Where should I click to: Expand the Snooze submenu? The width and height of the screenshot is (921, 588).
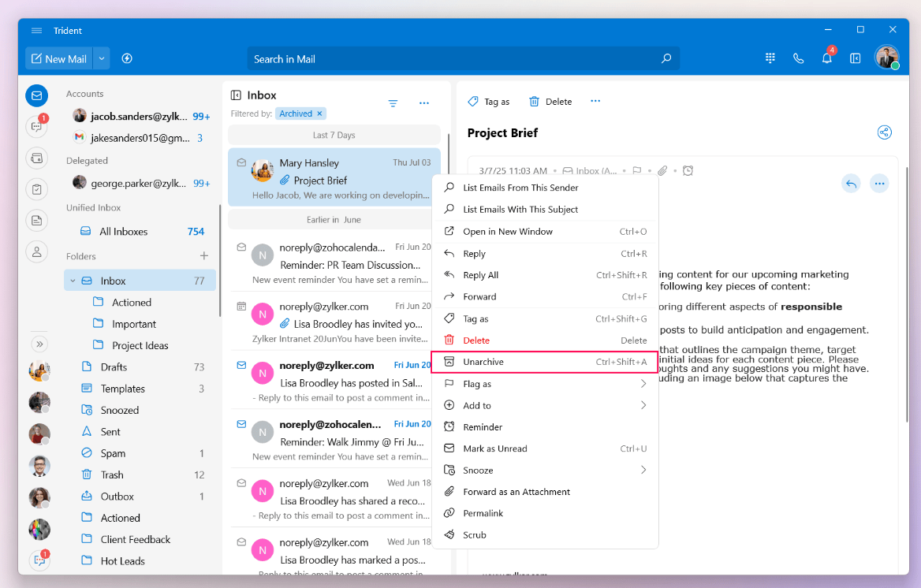545,471
